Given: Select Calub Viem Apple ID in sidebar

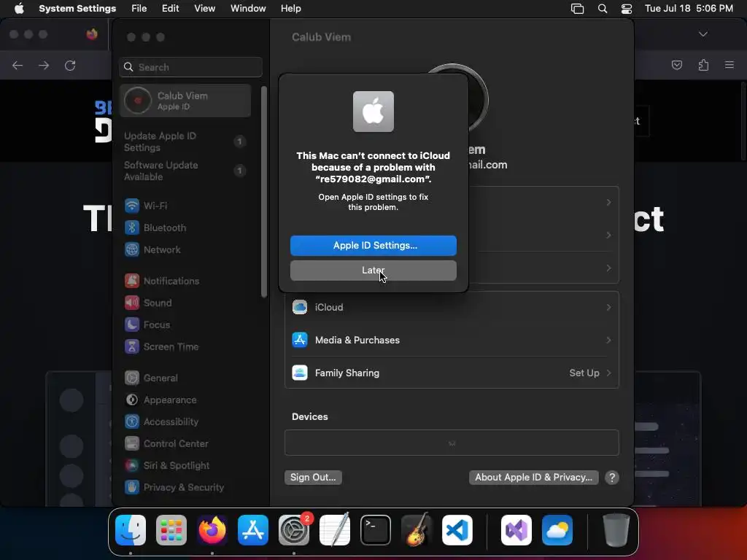Looking at the screenshot, I should [185, 101].
